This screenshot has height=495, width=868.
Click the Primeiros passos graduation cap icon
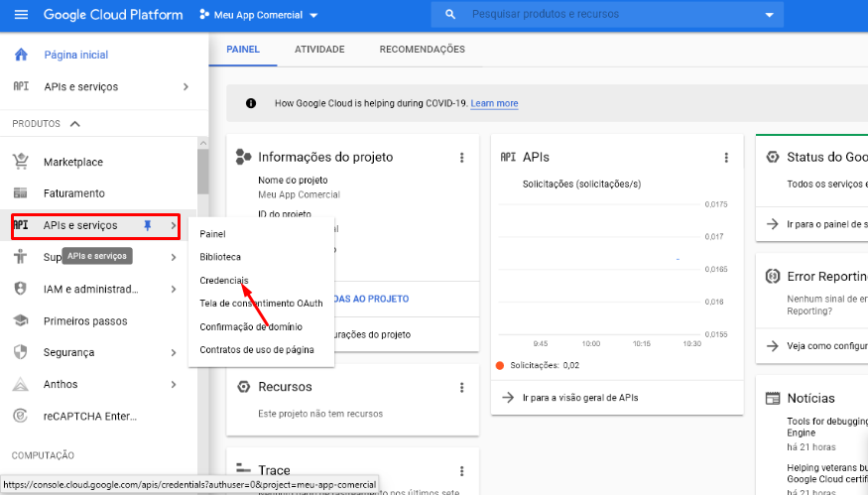click(x=21, y=320)
